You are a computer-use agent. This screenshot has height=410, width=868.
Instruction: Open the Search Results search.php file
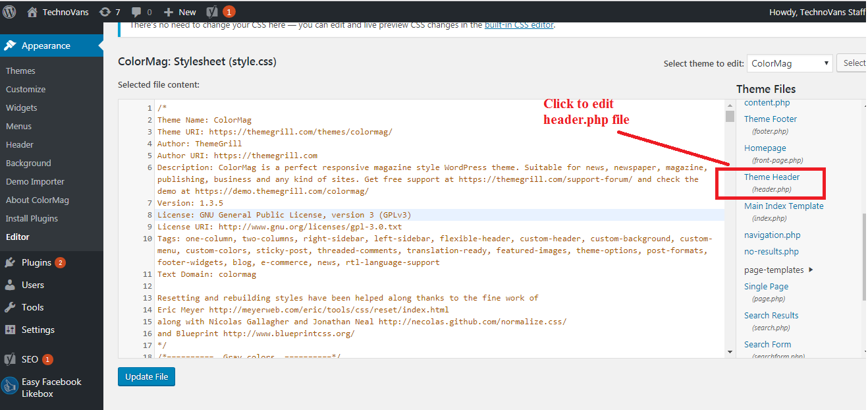(771, 315)
